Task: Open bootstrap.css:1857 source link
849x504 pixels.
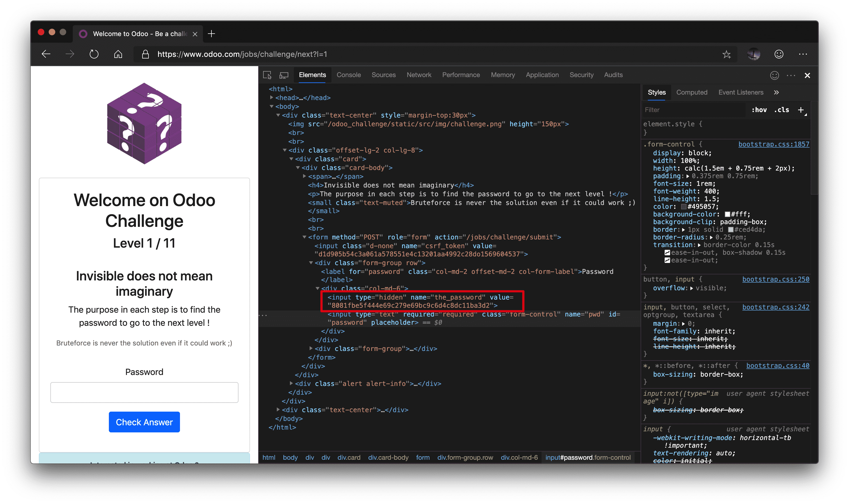Action: [774, 144]
